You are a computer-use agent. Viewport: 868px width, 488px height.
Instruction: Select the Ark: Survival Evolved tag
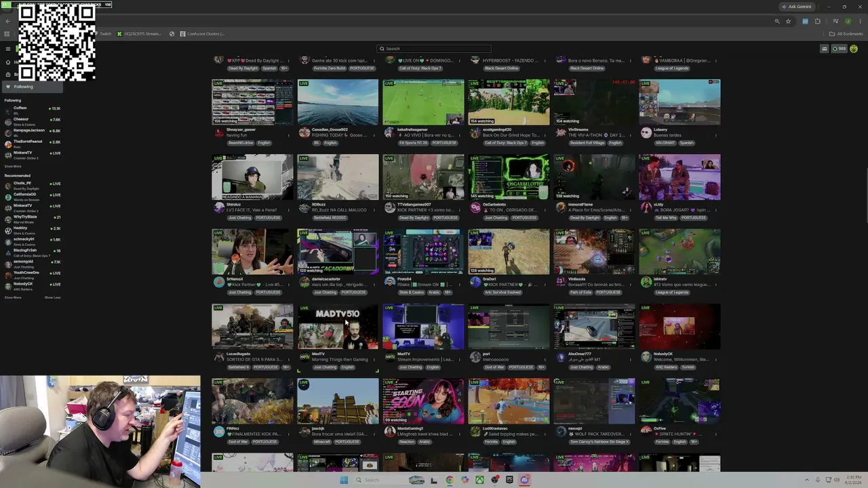click(502, 292)
